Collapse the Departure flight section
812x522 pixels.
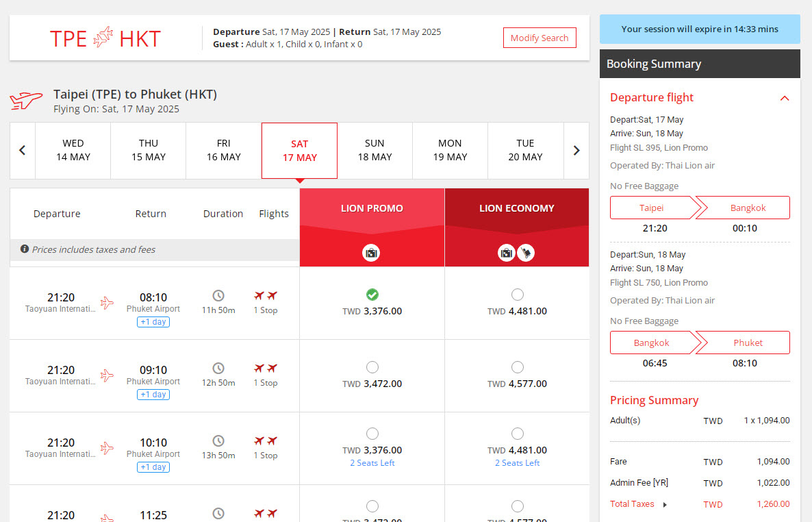tap(785, 98)
